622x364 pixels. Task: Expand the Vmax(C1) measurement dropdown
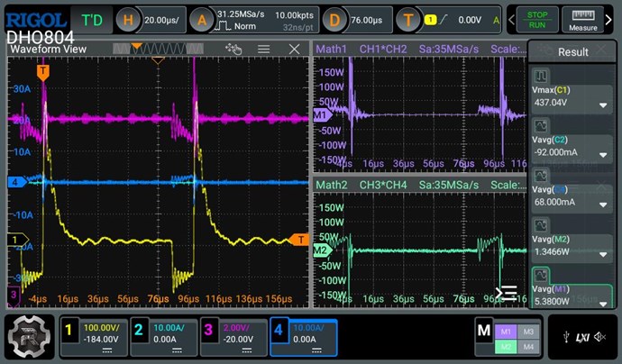point(603,105)
